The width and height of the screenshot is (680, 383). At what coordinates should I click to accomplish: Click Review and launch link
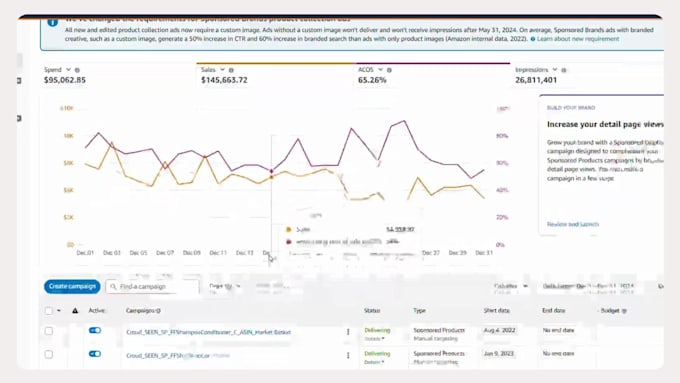572,224
